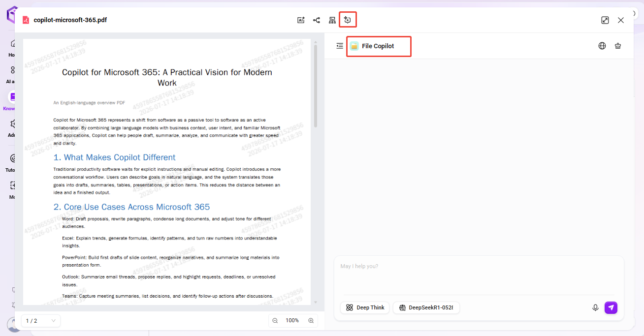Click the 'Outlook: Summarize email threads' paragraph
This screenshot has width=644, height=336.
tap(168, 280)
